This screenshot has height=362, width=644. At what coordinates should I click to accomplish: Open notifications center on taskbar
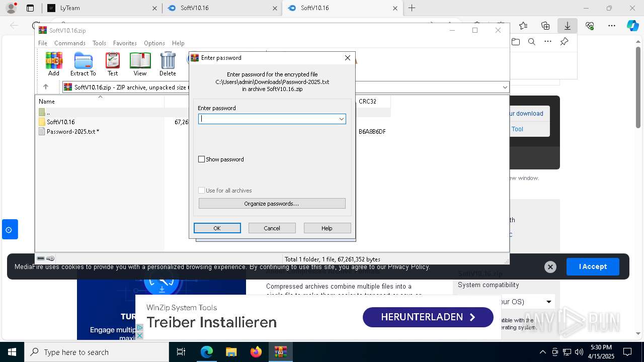(627, 352)
